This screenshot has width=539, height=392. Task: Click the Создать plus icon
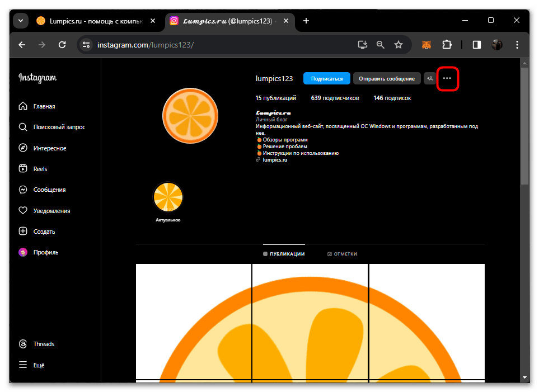23,231
